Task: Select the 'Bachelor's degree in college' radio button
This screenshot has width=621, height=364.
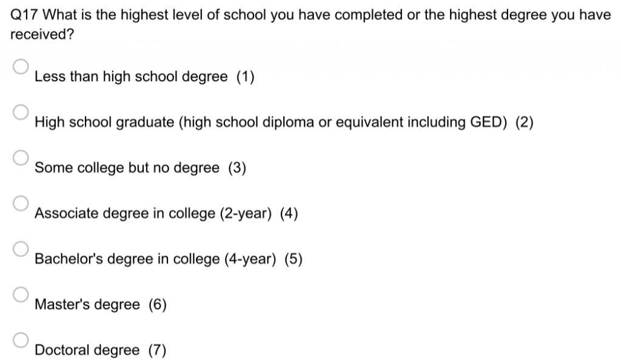Action: click(x=21, y=249)
